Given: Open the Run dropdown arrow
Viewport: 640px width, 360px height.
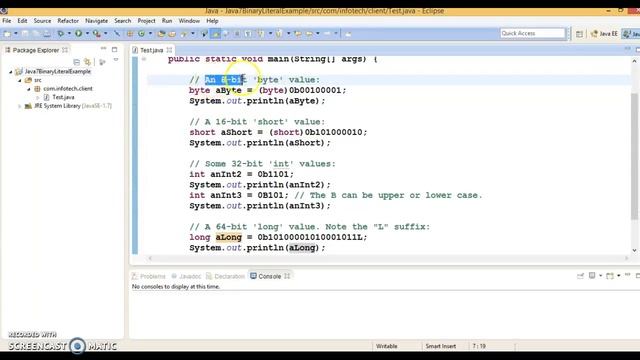Looking at the screenshot, I should pyautogui.click(x=87, y=33).
